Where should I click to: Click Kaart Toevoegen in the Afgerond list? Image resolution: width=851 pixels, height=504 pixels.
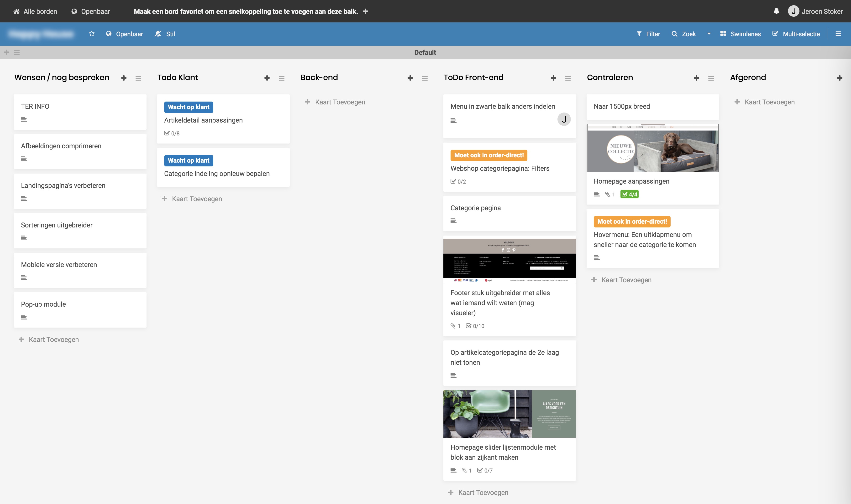[765, 102]
